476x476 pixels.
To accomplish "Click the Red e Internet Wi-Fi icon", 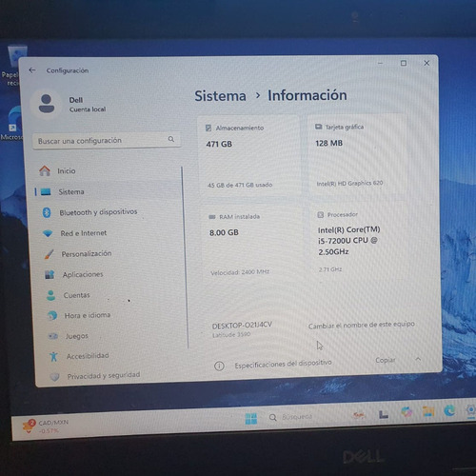I will (x=48, y=233).
